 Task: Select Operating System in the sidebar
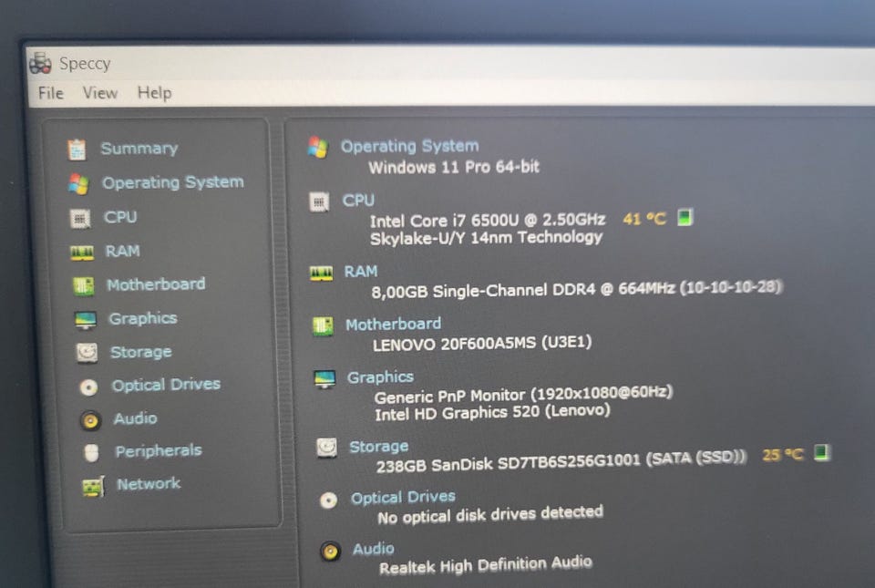(x=173, y=182)
